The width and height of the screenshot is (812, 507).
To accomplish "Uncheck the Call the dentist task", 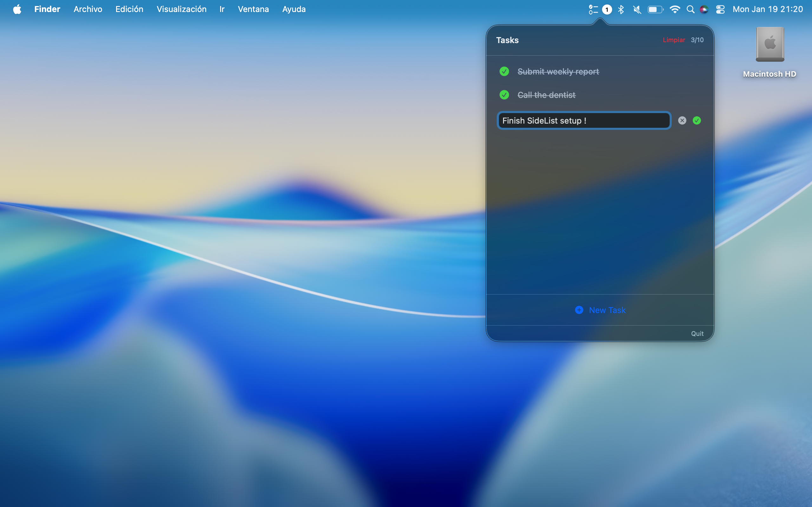I will (x=505, y=95).
